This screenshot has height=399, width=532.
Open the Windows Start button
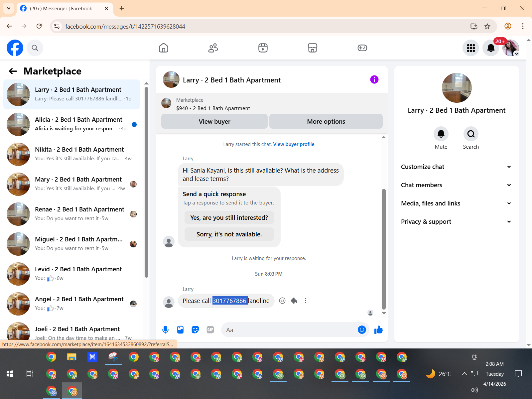tap(10, 374)
